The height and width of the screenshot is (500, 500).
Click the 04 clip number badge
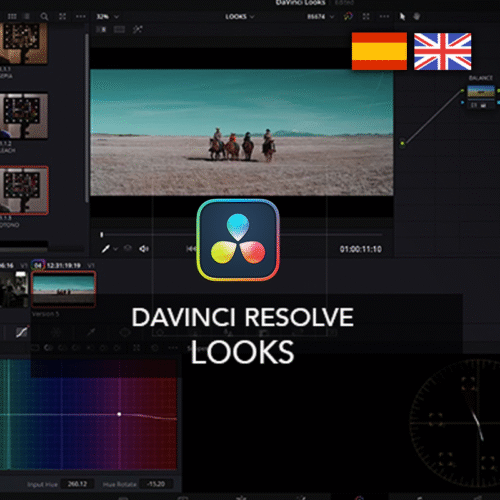(38, 266)
